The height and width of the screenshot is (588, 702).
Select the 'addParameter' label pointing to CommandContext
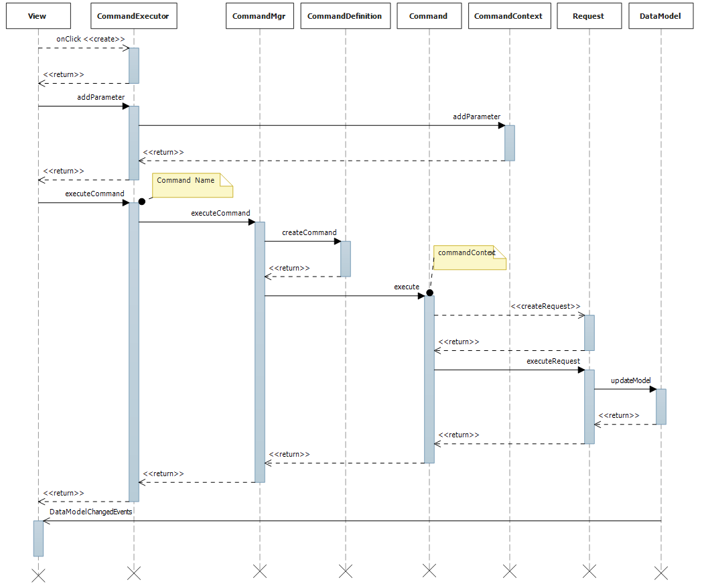[x=476, y=117]
